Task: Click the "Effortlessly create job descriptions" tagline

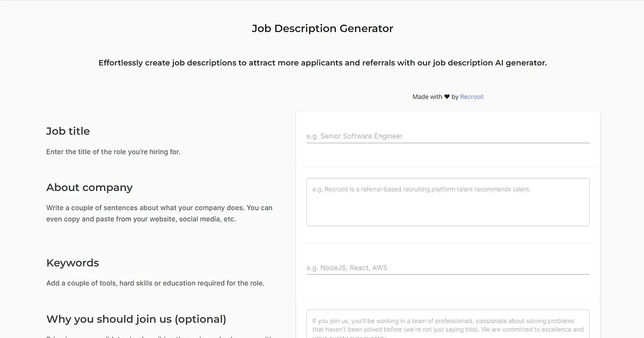Action: tap(323, 63)
